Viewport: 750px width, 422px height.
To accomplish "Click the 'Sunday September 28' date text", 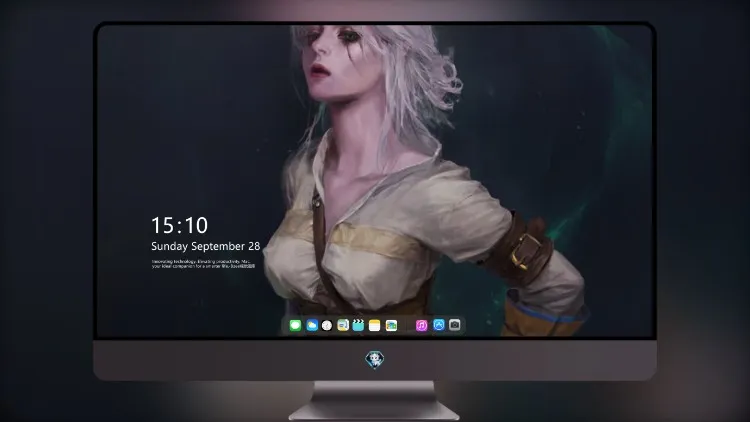I will pyautogui.click(x=206, y=246).
